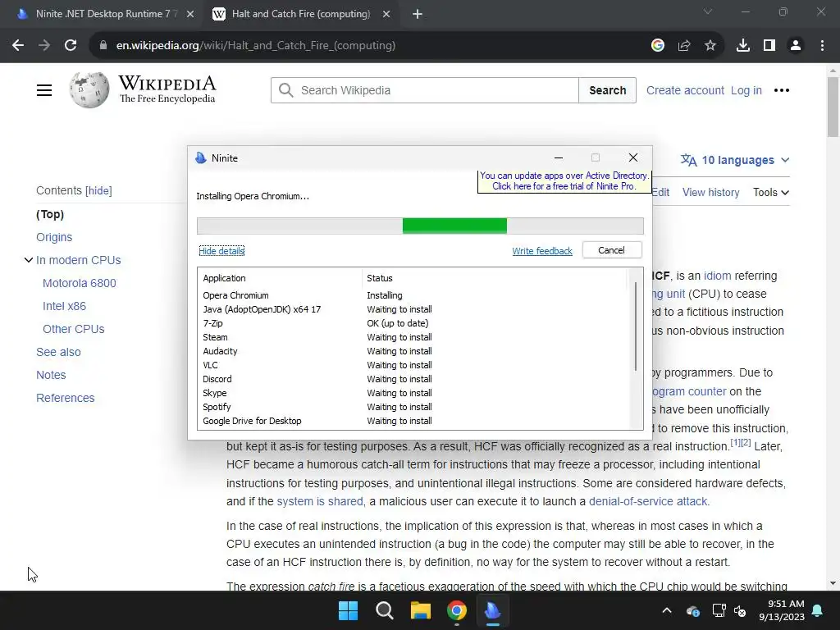Select the Halt and Catch Fire tab
The height and width of the screenshot is (630, 840).
point(300,14)
